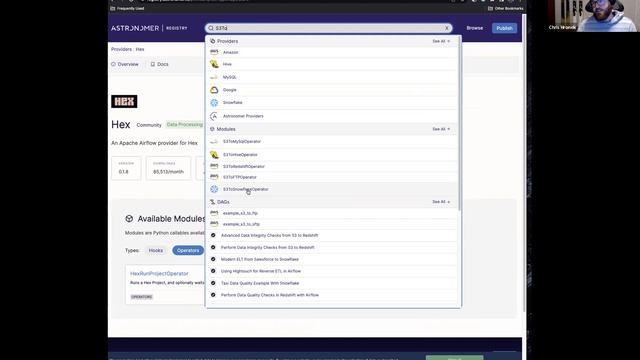Clear the search field with X

[447, 28]
